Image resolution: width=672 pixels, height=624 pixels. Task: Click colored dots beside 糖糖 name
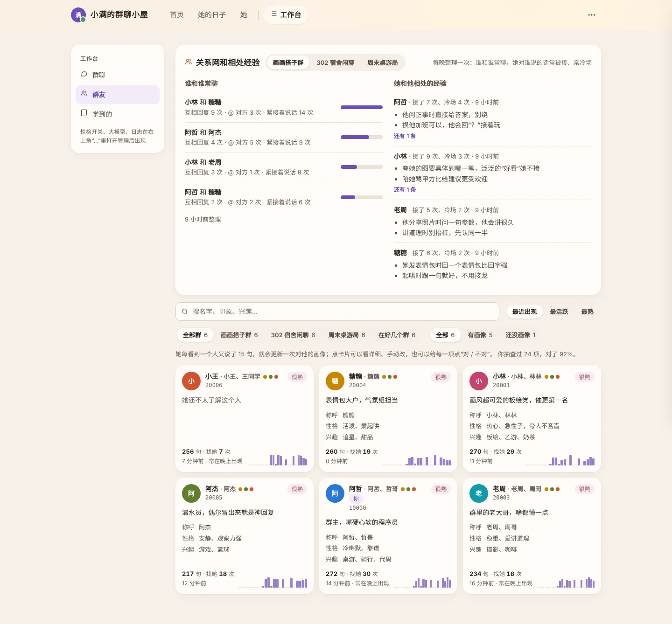click(390, 377)
